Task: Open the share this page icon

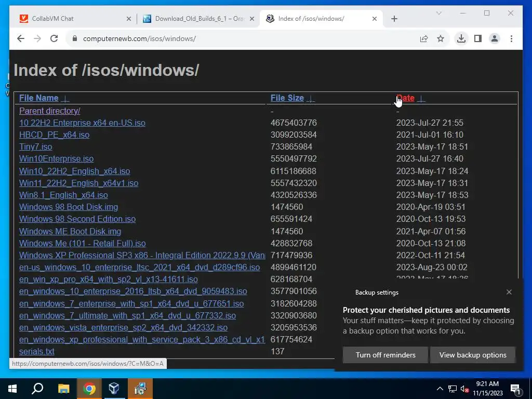Action: 424,38
